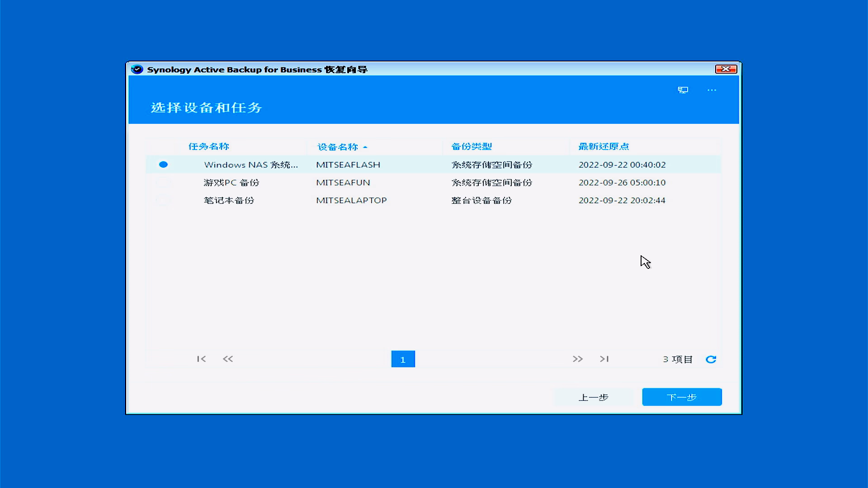The width and height of the screenshot is (868, 488).
Task: Go to previous page double-chevron icon
Action: (x=228, y=359)
